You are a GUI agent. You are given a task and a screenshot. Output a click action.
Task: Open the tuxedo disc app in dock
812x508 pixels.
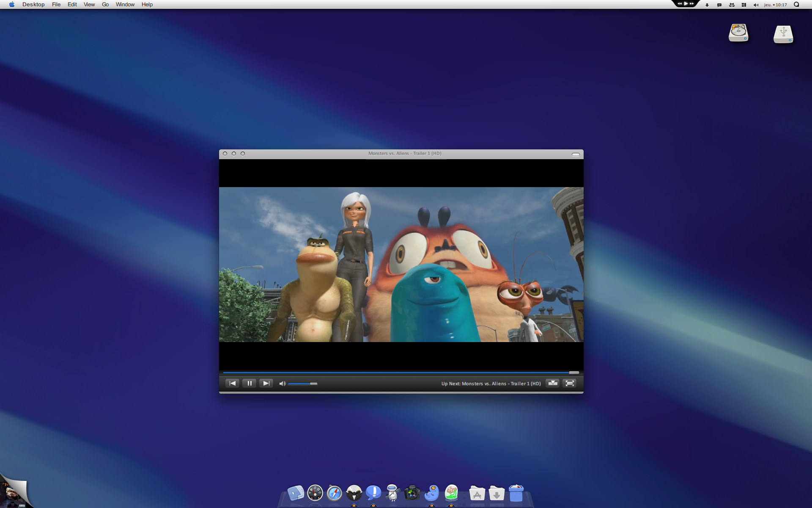click(354, 493)
